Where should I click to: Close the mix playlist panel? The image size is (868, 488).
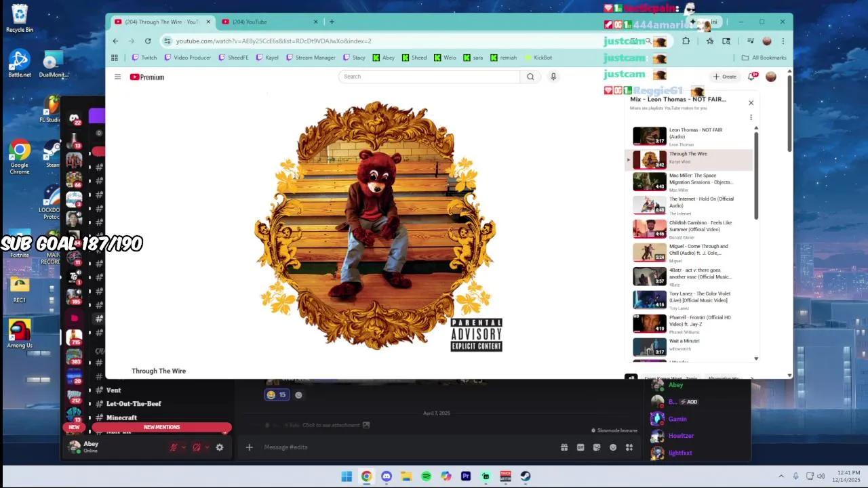(x=751, y=103)
